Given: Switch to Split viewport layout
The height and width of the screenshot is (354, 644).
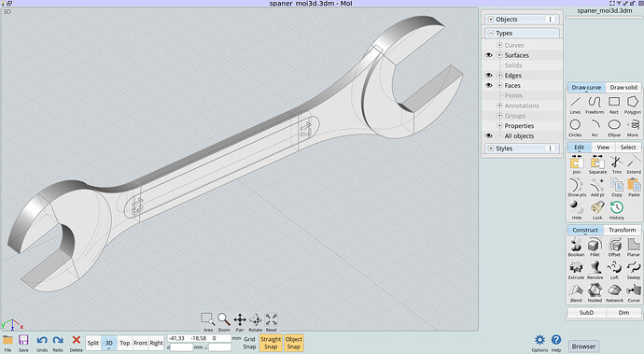Looking at the screenshot, I should pos(93,343).
